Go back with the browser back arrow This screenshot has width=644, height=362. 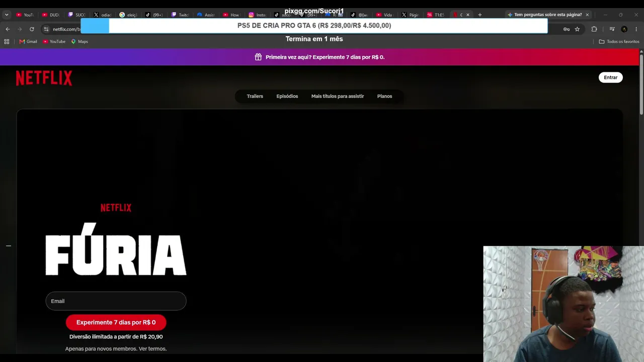point(8,29)
